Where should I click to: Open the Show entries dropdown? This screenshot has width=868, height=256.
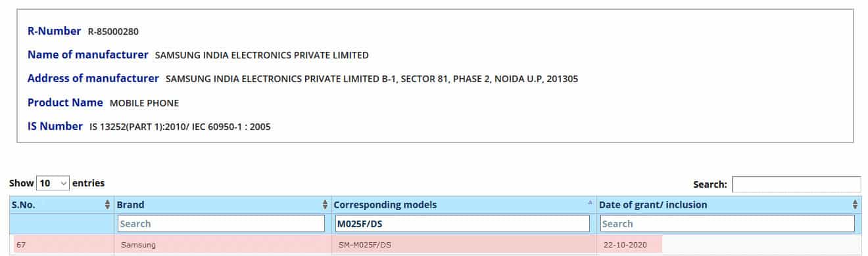(x=54, y=184)
